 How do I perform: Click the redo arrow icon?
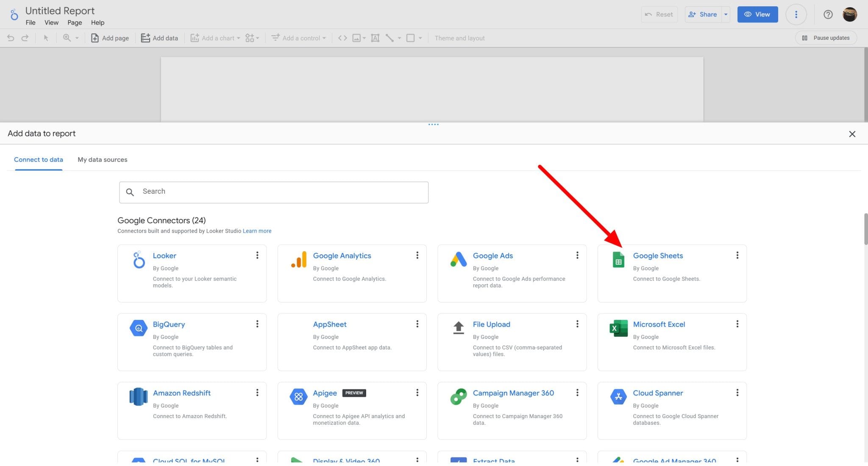(x=25, y=38)
